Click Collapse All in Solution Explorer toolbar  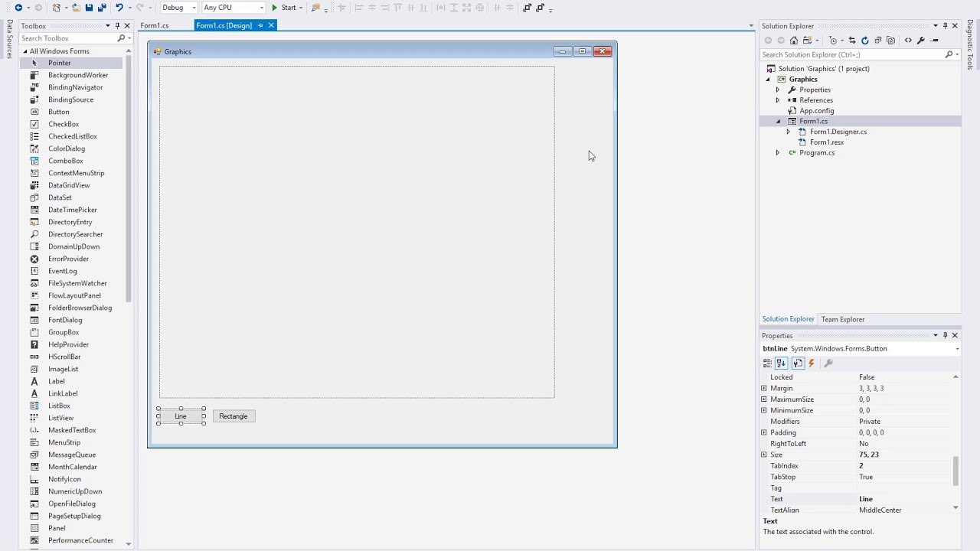[878, 41]
